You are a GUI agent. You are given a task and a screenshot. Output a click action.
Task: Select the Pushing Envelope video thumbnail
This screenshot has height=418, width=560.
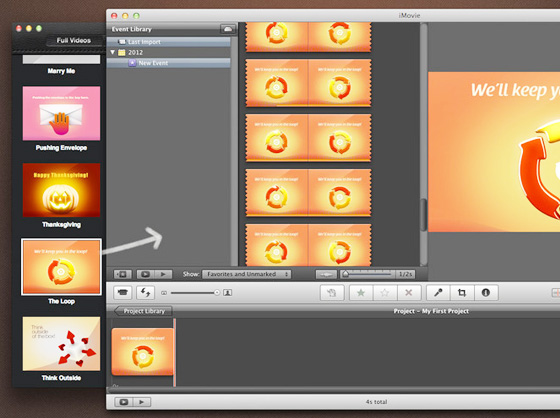pyautogui.click(x=61, y=113)
